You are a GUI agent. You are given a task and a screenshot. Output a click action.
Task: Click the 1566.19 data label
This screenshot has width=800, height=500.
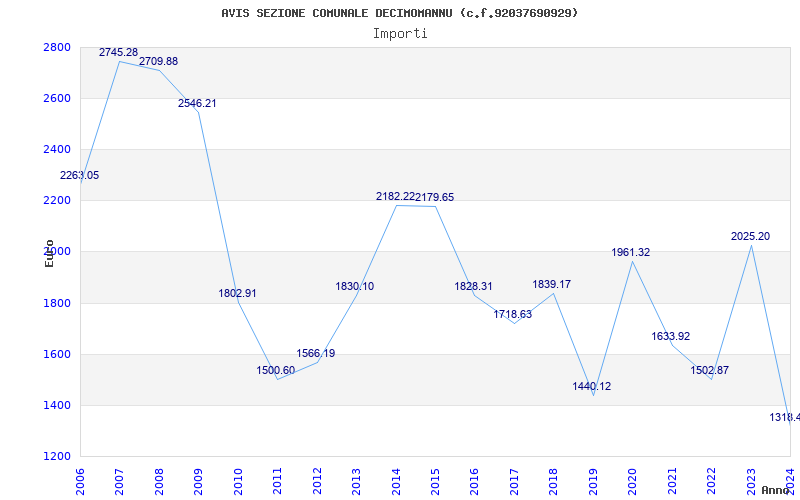(x=316, y=353)
